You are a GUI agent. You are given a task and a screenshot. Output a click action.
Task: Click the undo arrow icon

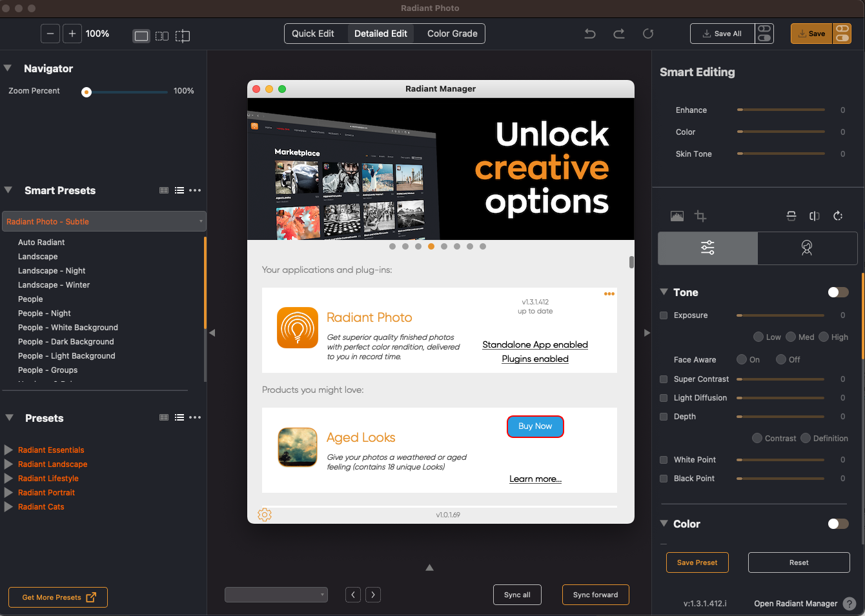(590, 34)
